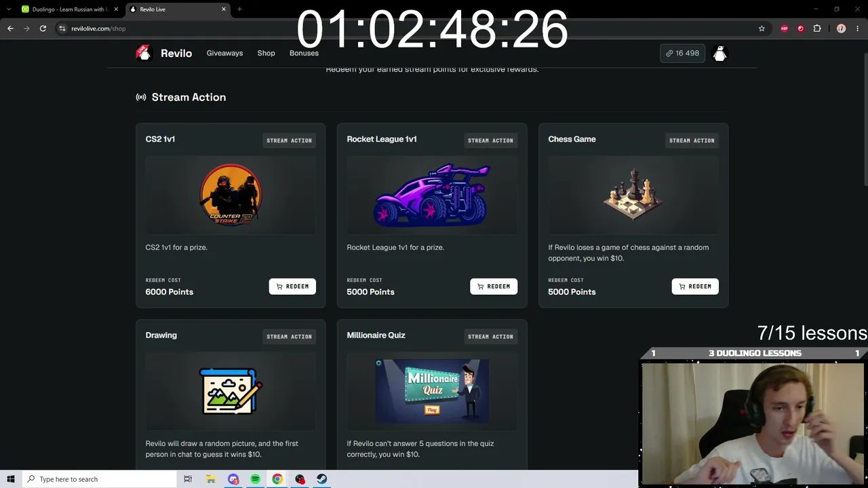Click the Stream Action badge on CS2 card
This screenshot has height=488, width=868.
click(x=289, y=140)
